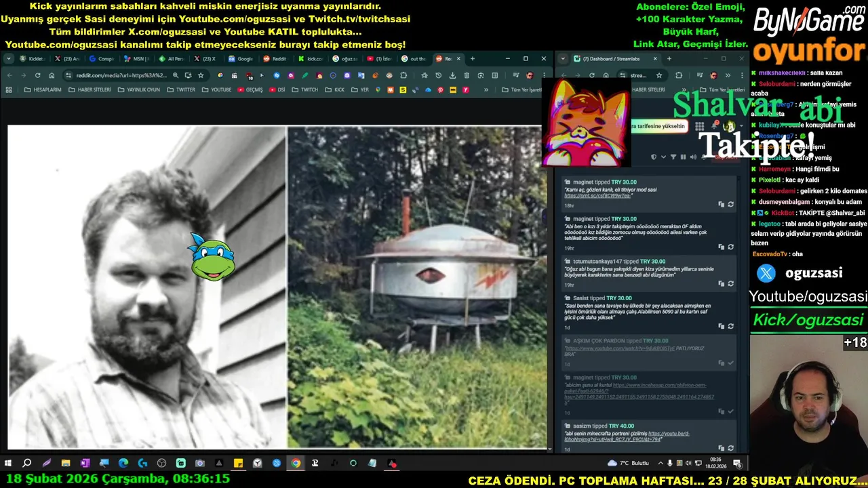This screenshot has width=868, height=488.
Task: Open YOUTUBE bookmarks folder
Action: click(x=217, y=89)
